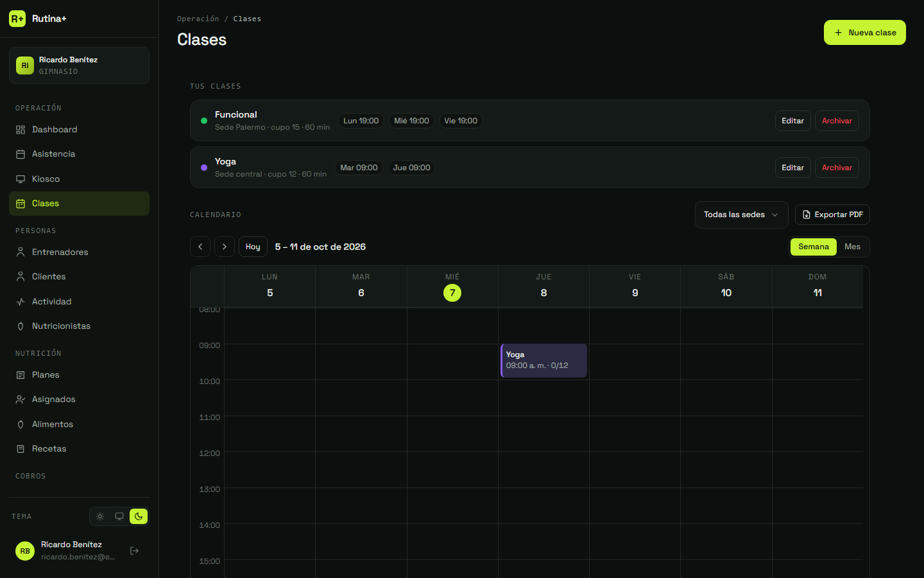Switch calendar to Mes view
Screen dimensions: 924x578
click(x=852, y=247)
